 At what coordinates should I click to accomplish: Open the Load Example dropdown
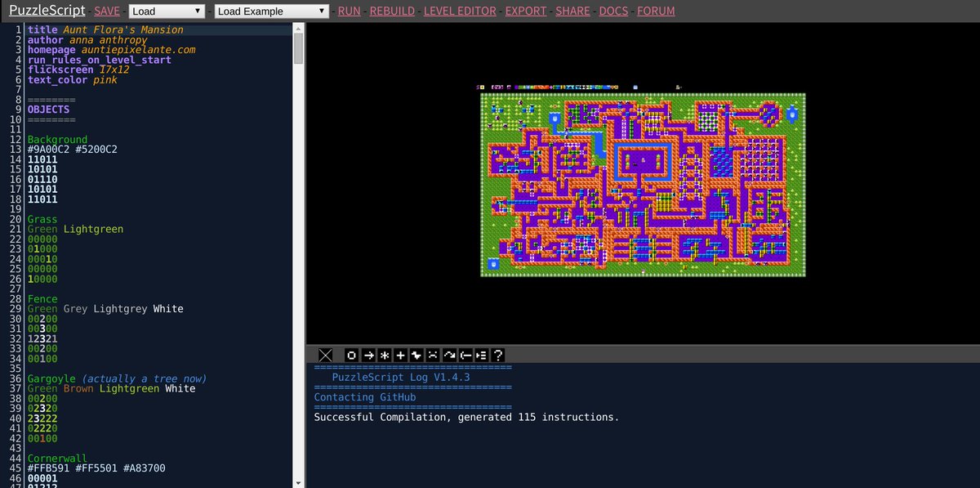point(272,11)
